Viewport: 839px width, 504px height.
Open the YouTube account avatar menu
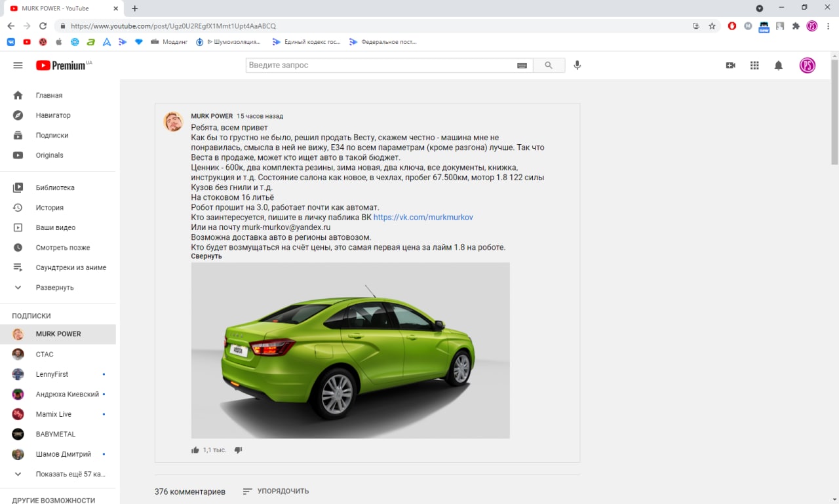[808, 66]
